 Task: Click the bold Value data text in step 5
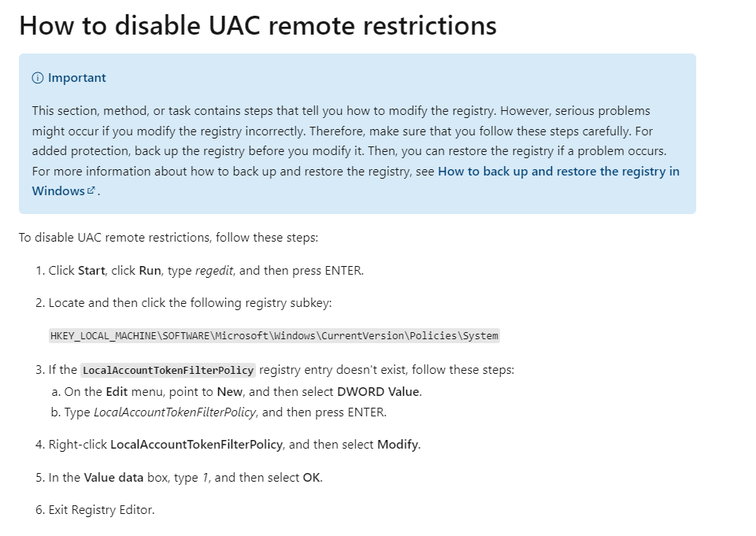(x=113, y=478)
